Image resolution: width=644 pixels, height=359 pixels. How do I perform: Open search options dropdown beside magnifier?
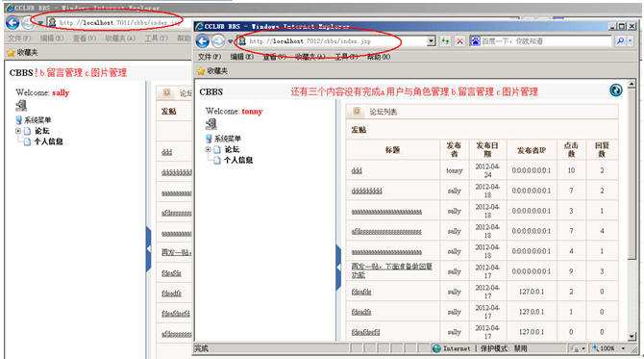point(630,41)
